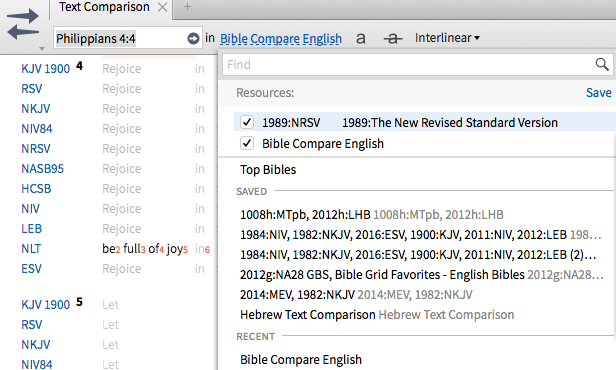This screenshot has width=616, height=370.
Task: Select saved 2014:MEV, 1982:NKJV entry
Action: point(356,295)
